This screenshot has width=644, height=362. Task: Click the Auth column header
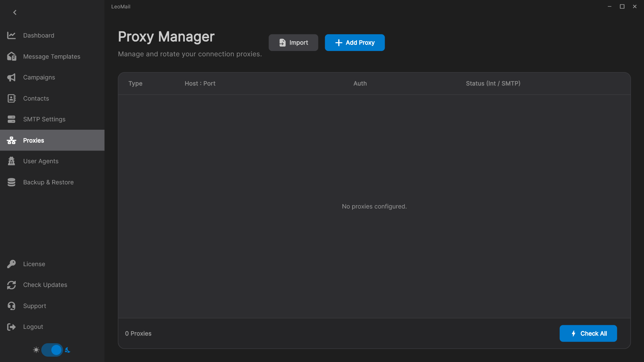tap(360, 83)
